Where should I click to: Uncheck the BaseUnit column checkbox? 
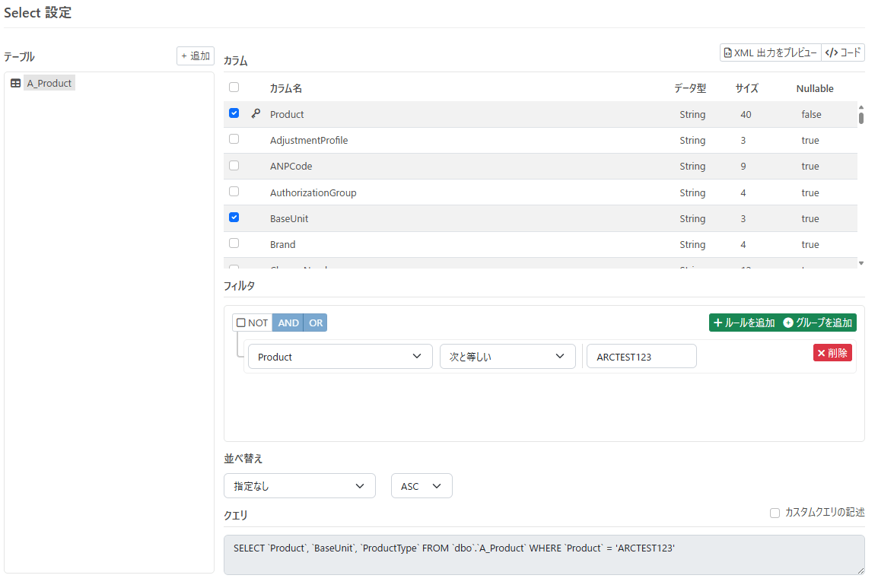pos(234,218)
